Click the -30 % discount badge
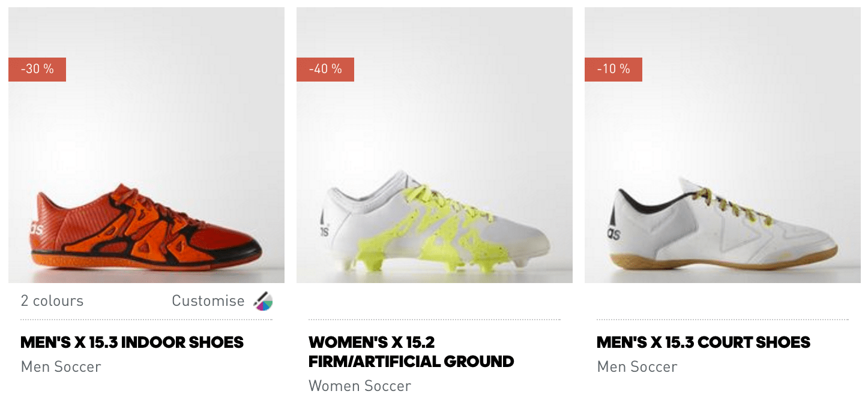868x397 pixels. [x=37, y=70]
